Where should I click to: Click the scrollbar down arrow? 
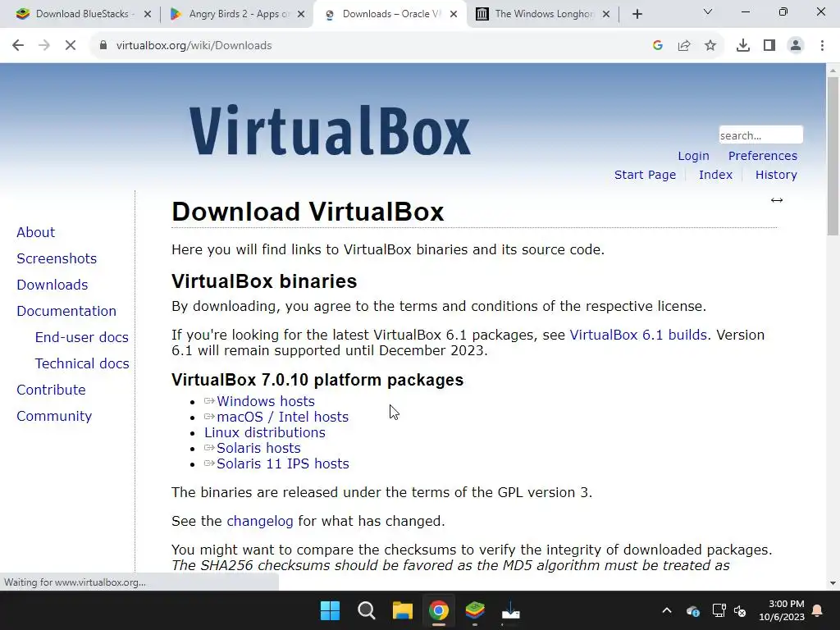point(833,583)
